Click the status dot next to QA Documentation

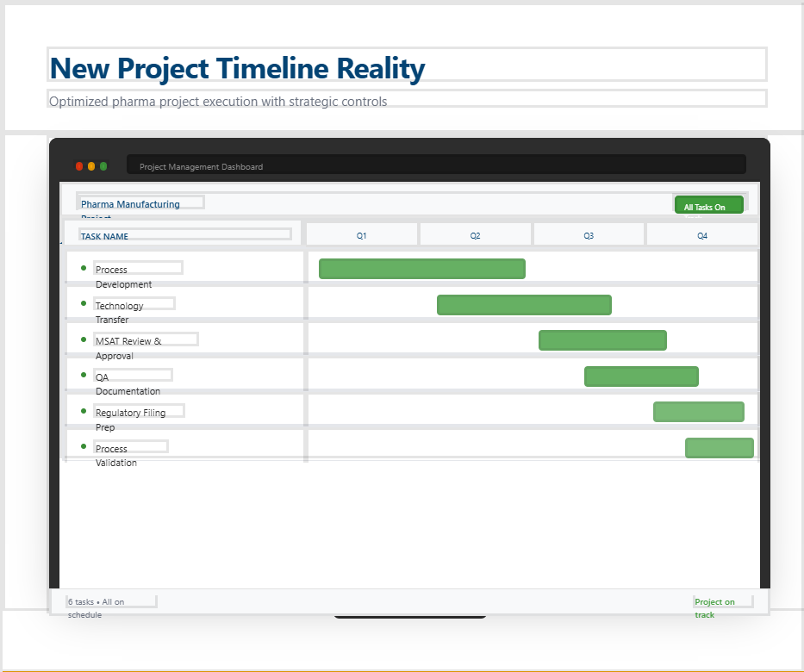point(84,375)
